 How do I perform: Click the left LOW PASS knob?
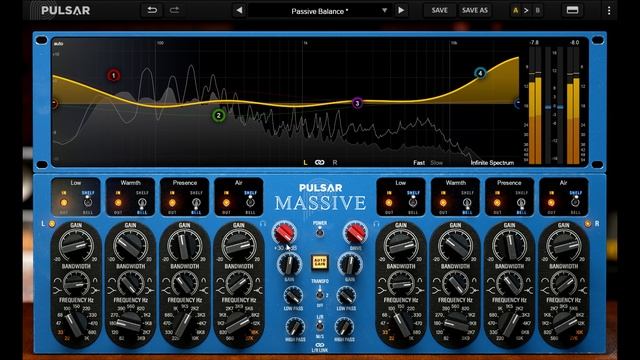pos(293,296)
